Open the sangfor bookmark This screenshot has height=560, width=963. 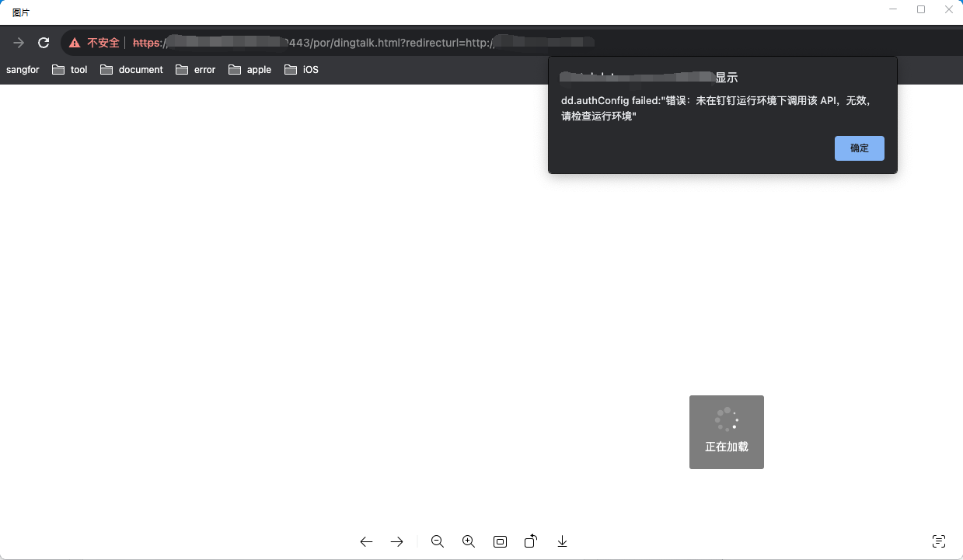[x=23, y=70]
